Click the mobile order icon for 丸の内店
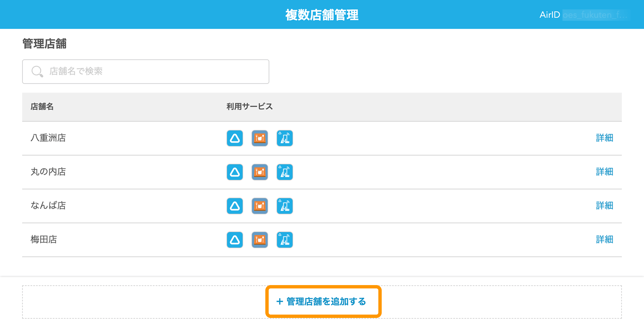 click(285, 172)
